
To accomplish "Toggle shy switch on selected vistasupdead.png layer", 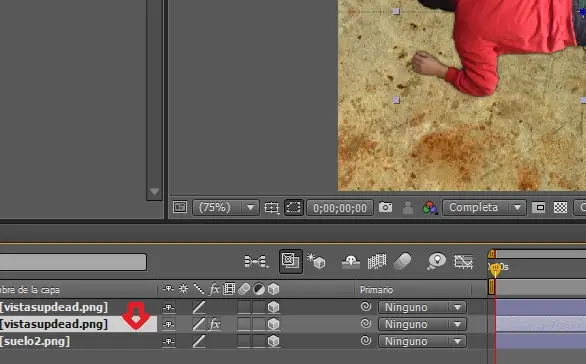I will (x=169, y=324).
